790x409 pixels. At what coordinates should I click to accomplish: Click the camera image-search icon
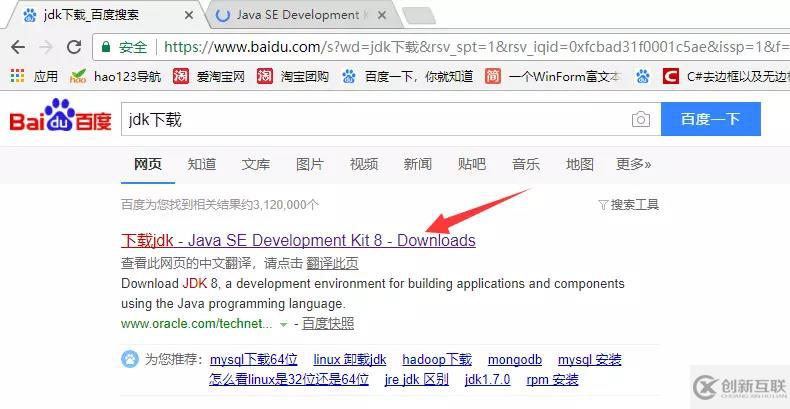[641, 119]
